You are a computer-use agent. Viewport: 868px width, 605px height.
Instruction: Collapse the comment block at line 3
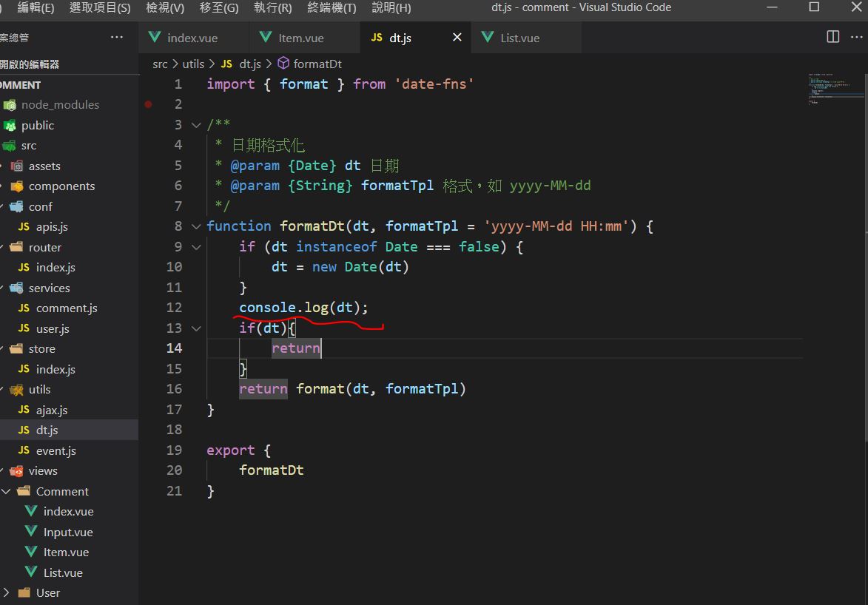196,125
